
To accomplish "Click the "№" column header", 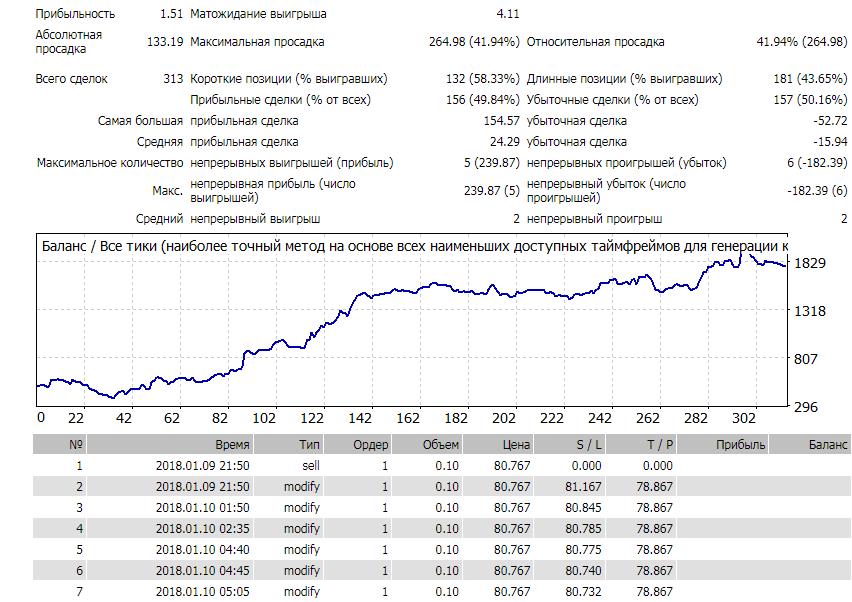I will pyautogui.click(x=76, y=445).
